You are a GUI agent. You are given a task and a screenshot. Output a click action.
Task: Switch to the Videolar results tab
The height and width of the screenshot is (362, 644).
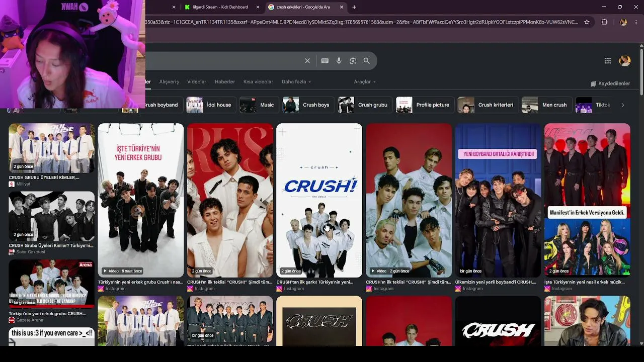point(197,82)
